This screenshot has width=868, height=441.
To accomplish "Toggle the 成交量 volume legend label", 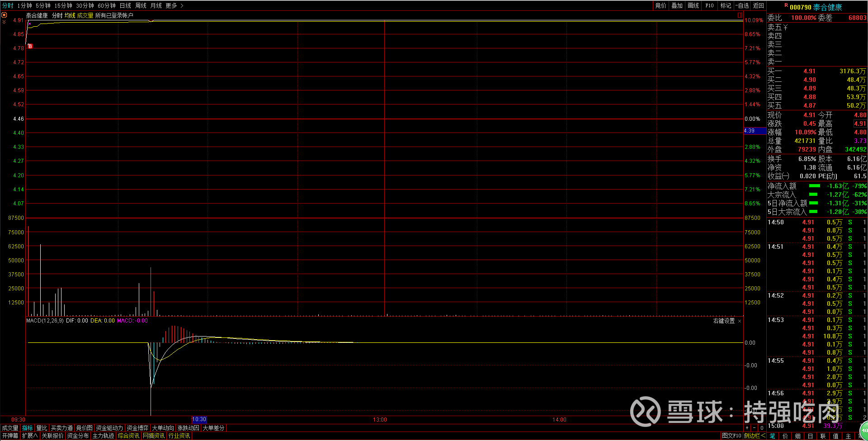I will tap(85, 15).
